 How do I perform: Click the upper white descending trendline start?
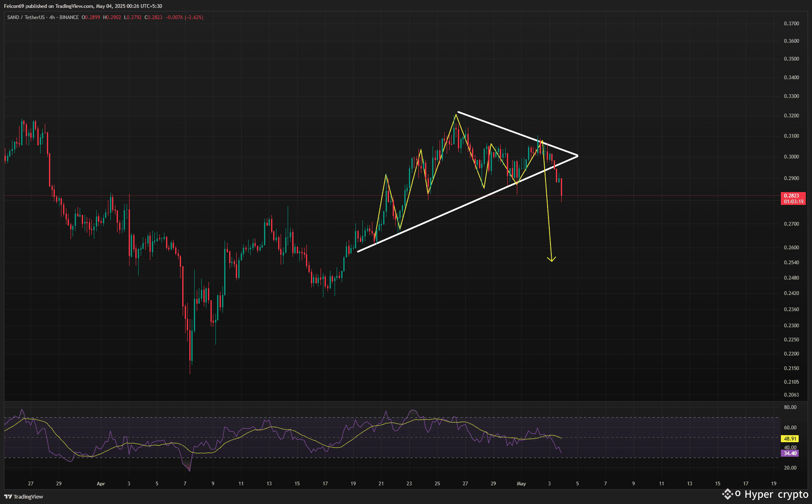pos(458,112)
